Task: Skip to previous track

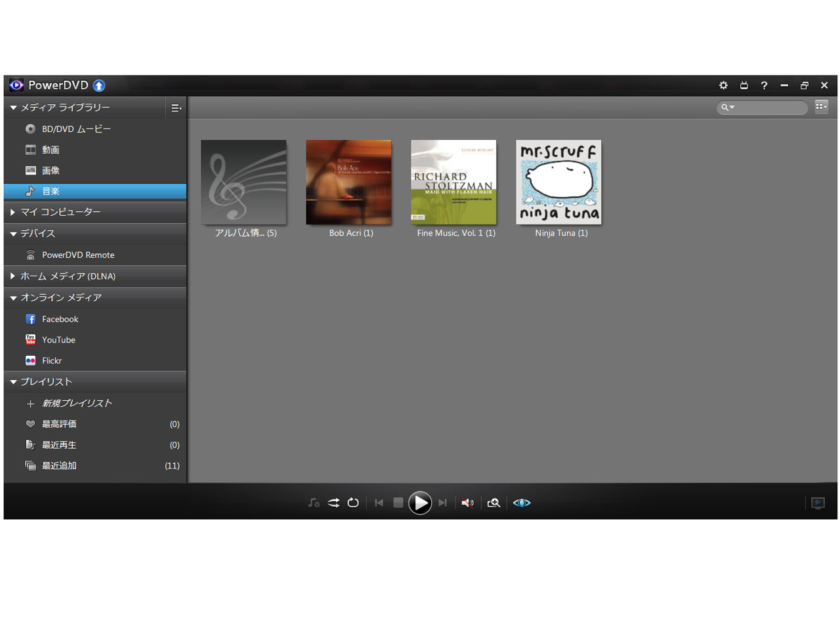Action: click(x=379, y=503)
